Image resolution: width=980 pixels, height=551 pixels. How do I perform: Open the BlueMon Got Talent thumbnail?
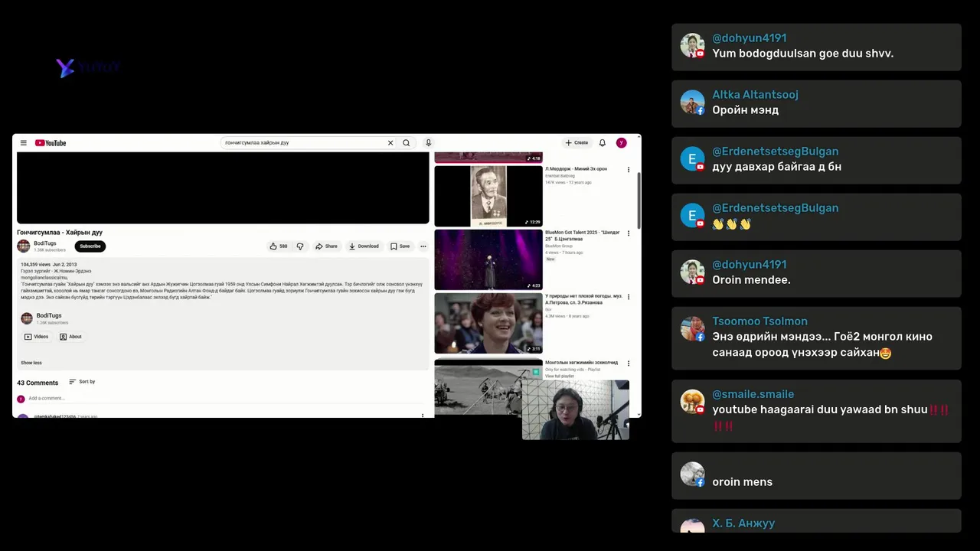coord(488,259)
